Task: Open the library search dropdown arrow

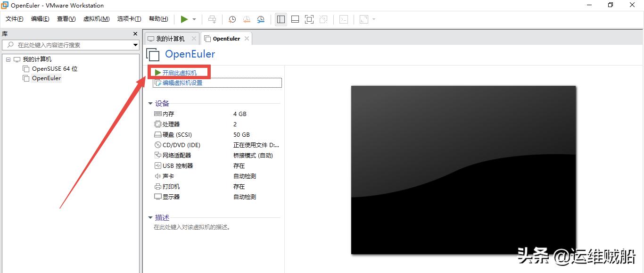Action: click(x=135, y=45)
